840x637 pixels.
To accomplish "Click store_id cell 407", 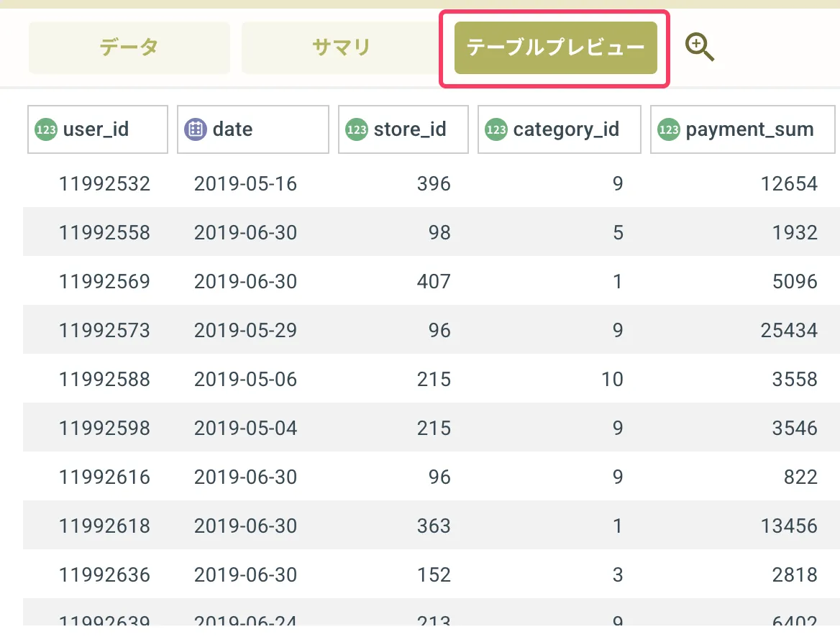I will point(434,281).
